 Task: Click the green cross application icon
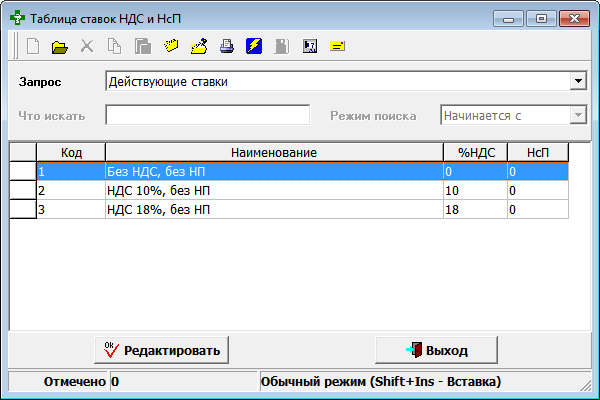(x=17, y=18)
